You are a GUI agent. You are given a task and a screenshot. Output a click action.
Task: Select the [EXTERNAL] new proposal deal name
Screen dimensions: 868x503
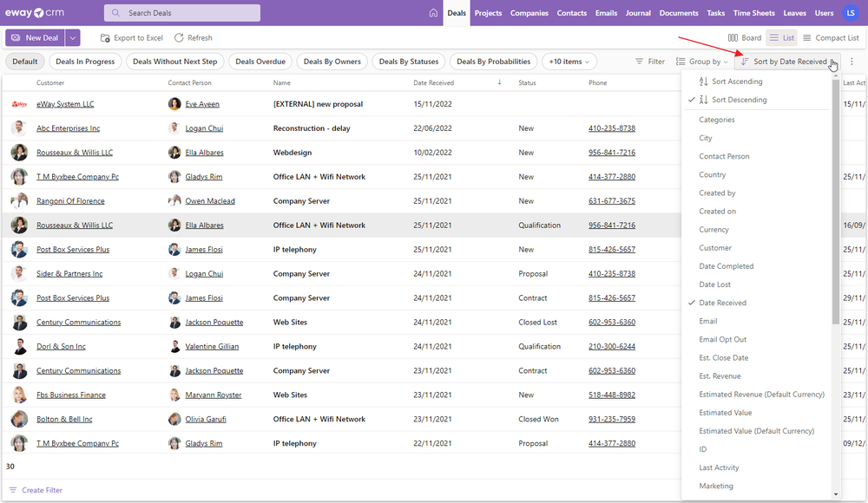tap(318, 104)
